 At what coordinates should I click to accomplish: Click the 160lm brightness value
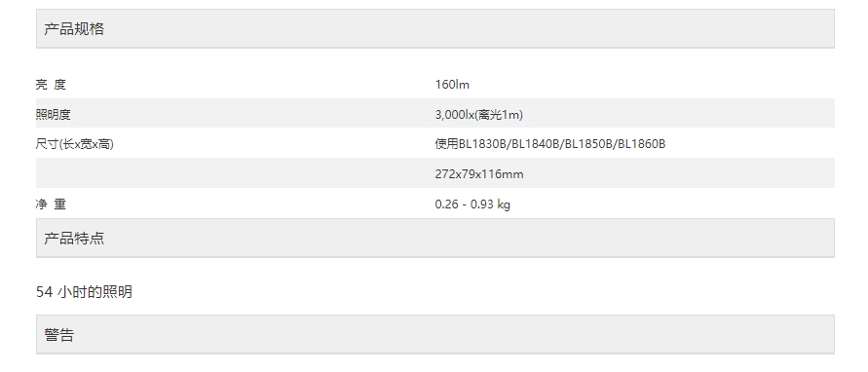pyautogui.click(x=452, y=84)
